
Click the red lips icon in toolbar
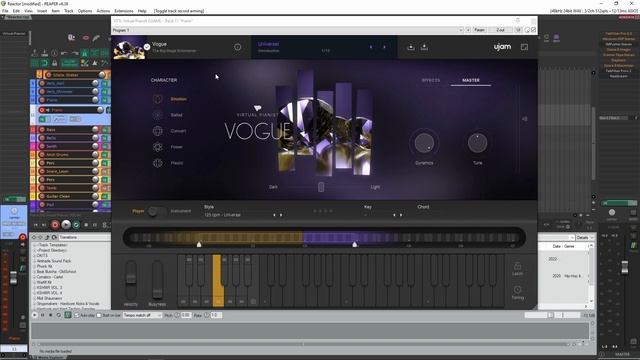point(86,38)
